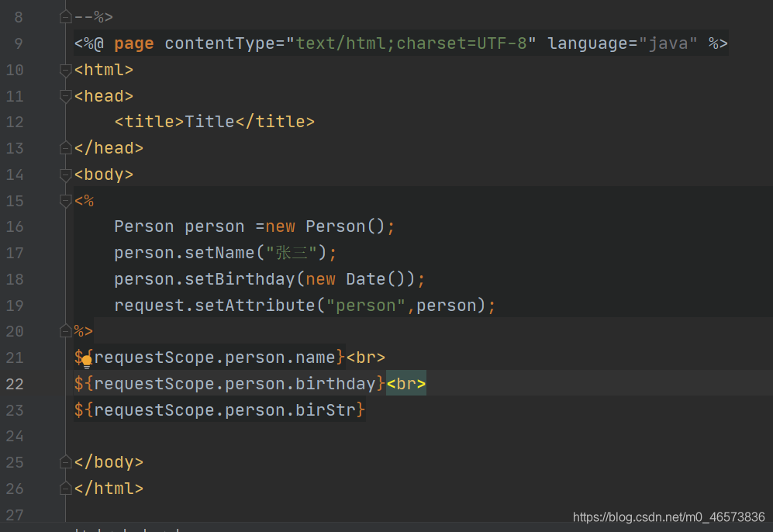Click fold end marker at line 20 %>
The height and width of the screenshot is (532, 773).
66,331
